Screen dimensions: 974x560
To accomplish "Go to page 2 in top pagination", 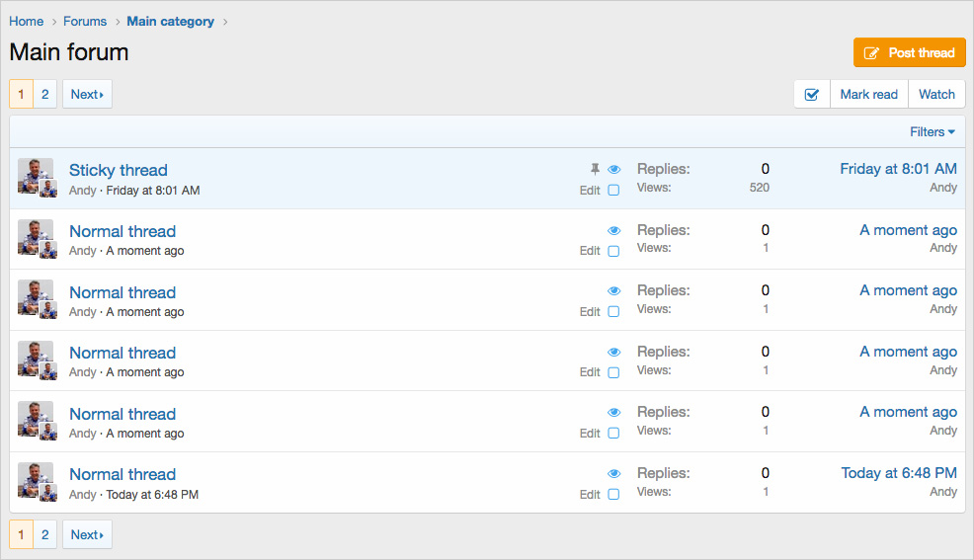I will tap(44, 94).
